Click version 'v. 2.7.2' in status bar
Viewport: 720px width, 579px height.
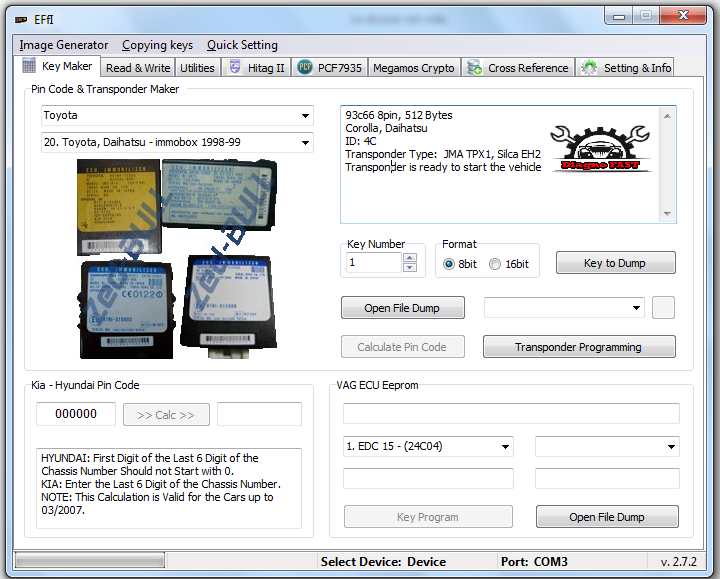678,562
